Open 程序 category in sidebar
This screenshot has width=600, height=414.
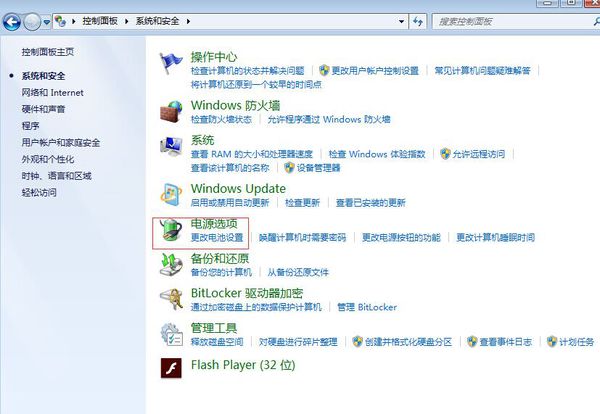[31, 126]
